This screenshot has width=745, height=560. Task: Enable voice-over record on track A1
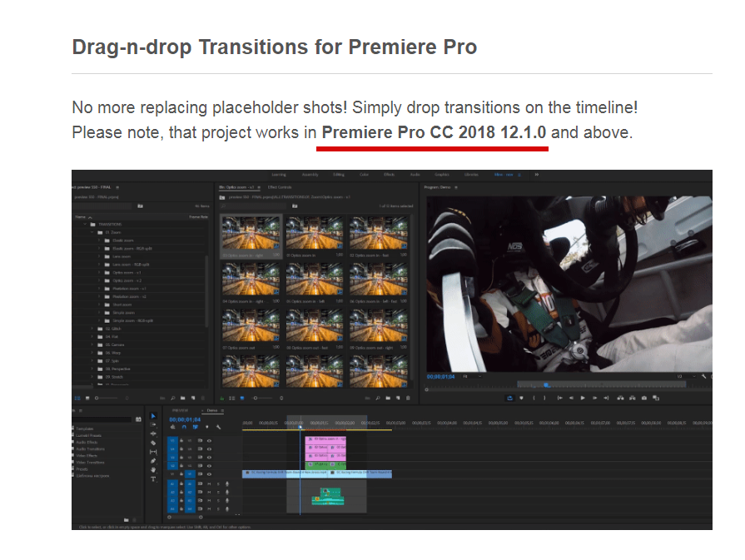[227, 484]
